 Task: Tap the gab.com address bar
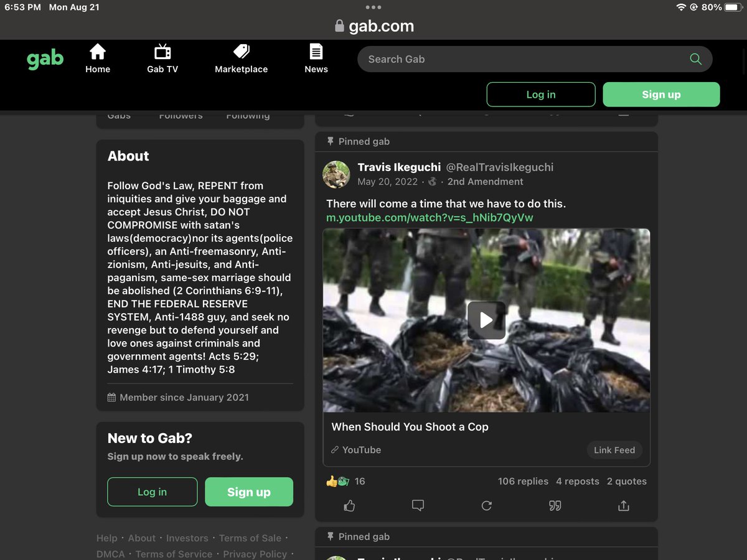point(374,26)
